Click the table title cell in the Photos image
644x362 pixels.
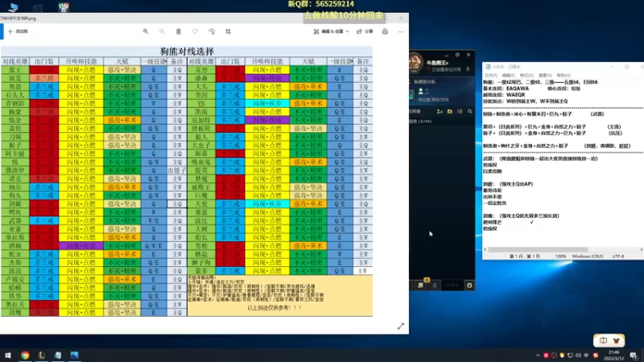[187, 51]
